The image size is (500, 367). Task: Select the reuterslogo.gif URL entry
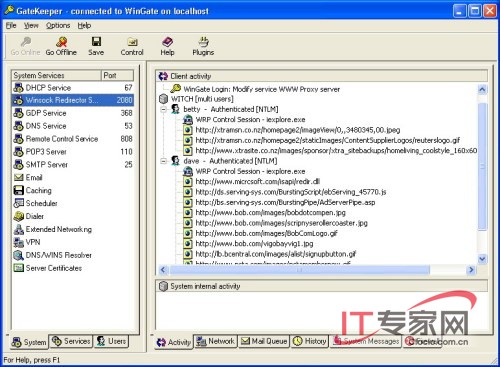click(322, 140)
